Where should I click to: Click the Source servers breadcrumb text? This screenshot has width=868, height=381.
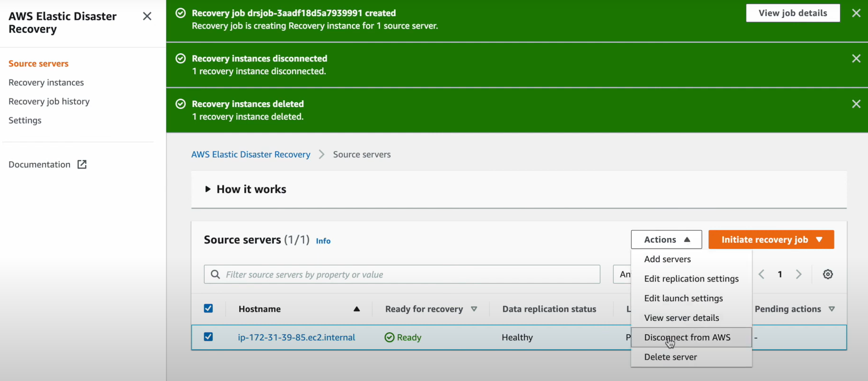pyautogui.click(x=362, y=154)
